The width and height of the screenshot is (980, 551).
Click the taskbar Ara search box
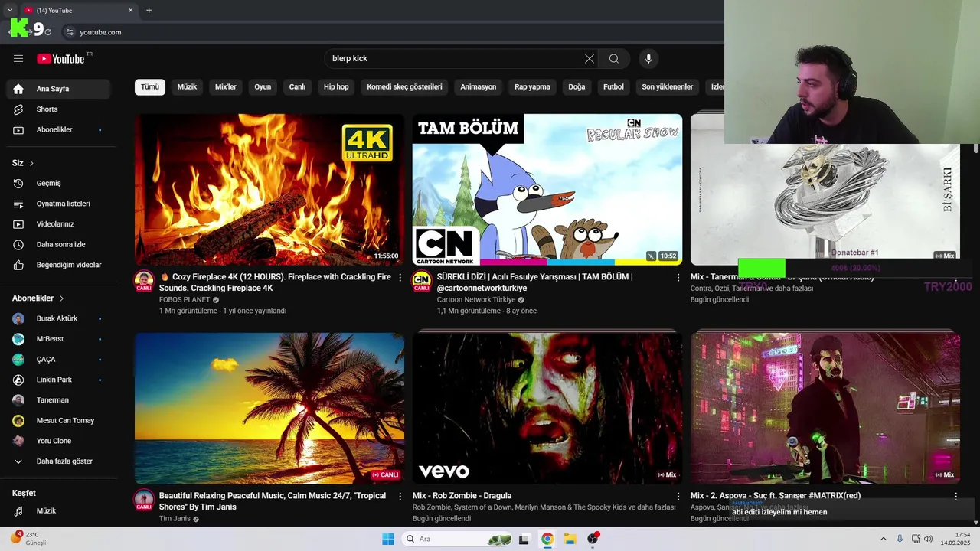457,539
